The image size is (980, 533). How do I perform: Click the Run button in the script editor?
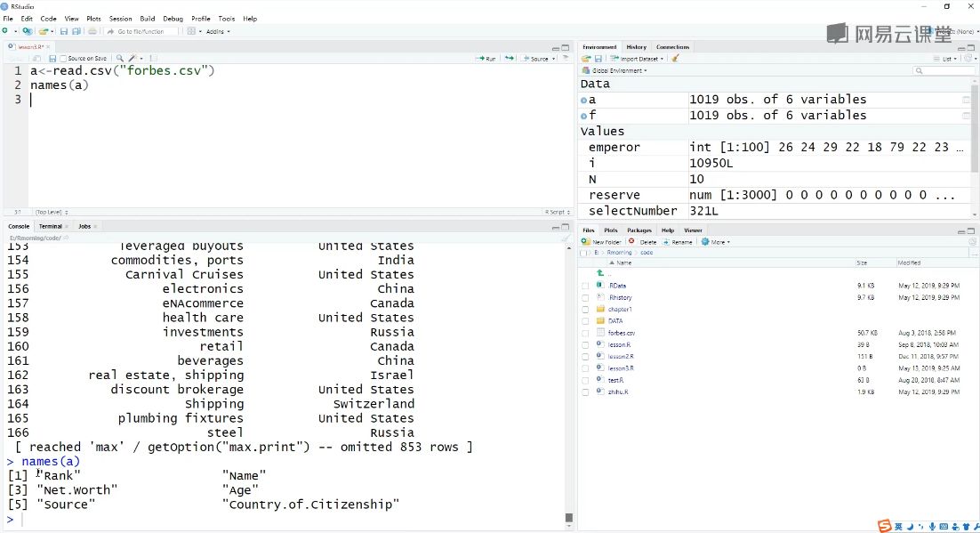pos(486,58)
